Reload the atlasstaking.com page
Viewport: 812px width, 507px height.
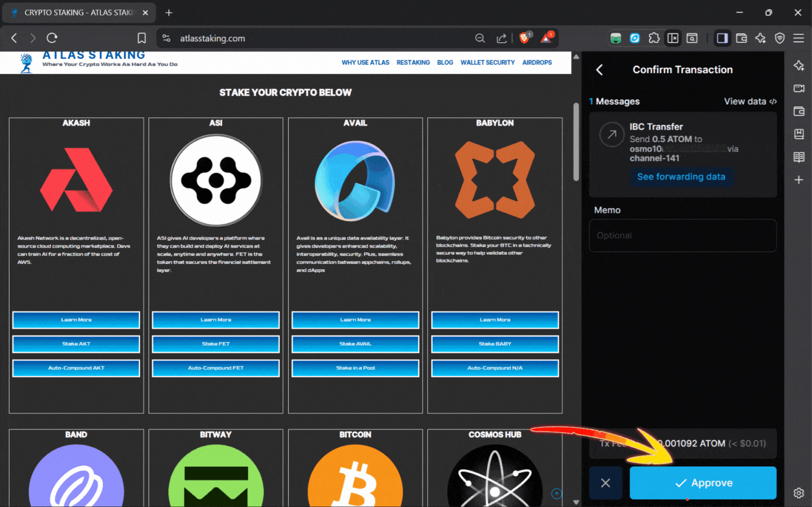tap(51, 38)
